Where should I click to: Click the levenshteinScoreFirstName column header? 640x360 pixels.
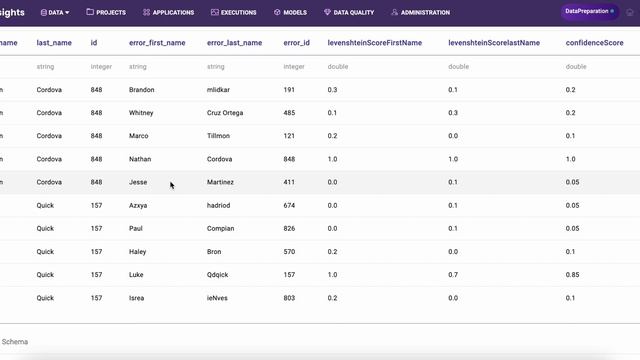(375, 43)
